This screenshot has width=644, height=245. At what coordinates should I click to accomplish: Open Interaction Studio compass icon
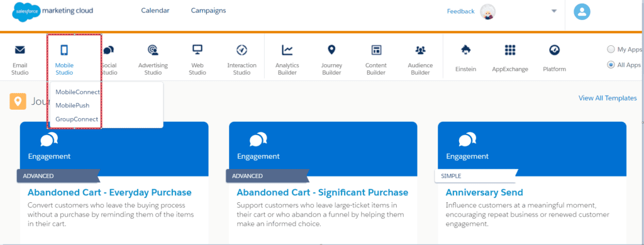click(242, 50)
